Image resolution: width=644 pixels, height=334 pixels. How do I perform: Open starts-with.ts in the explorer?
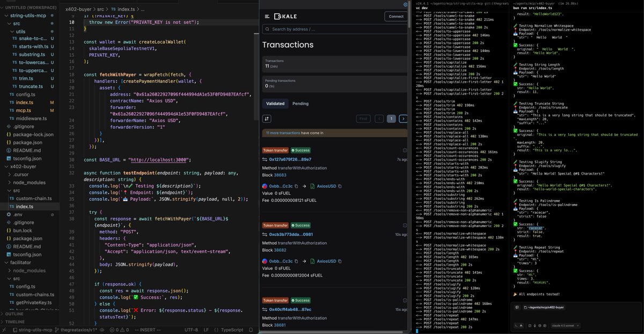pos(33,47)
